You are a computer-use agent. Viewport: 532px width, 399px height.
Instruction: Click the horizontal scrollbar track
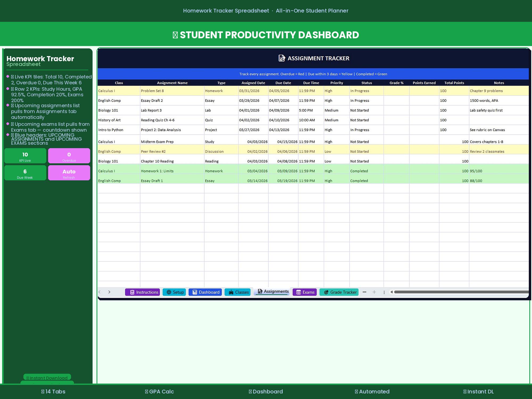(x=462, y=292)
